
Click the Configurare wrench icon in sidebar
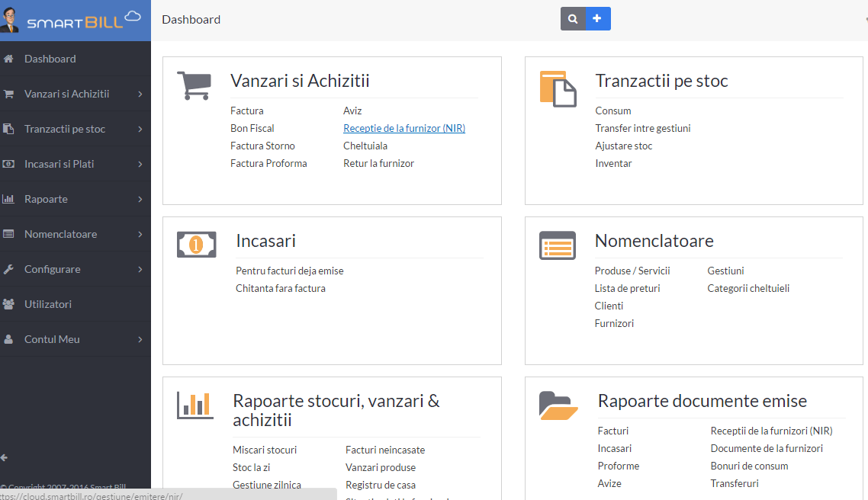point(8,269)
